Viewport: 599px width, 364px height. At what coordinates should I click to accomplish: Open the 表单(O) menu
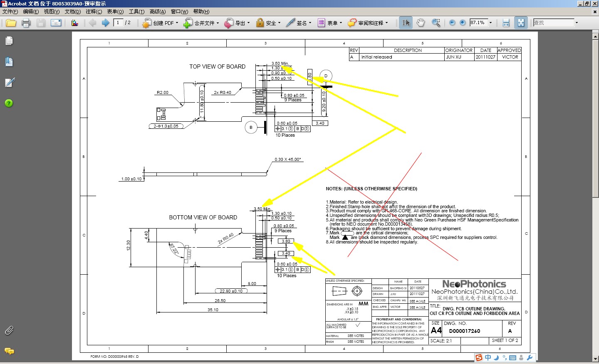pos(115,12)
